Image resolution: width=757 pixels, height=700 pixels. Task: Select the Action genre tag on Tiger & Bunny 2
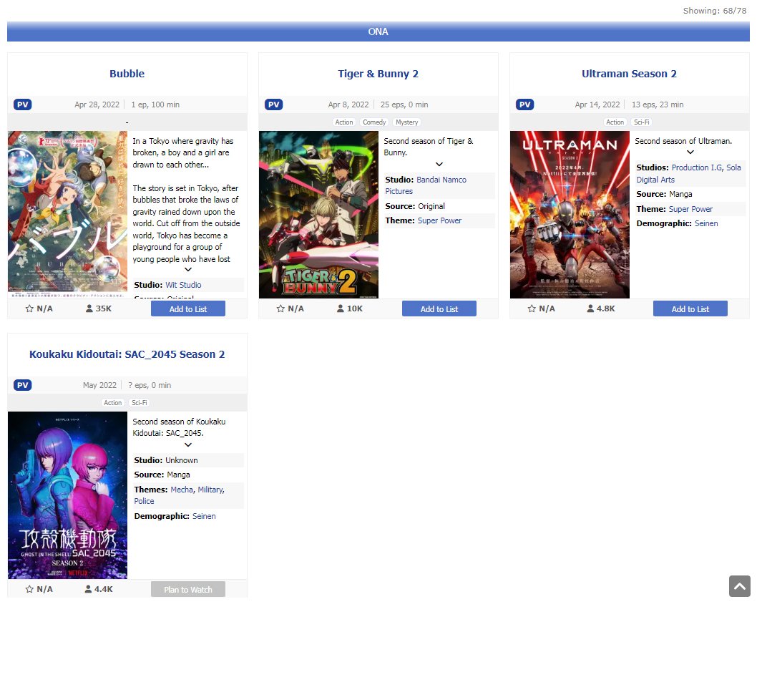click(344, 122)
